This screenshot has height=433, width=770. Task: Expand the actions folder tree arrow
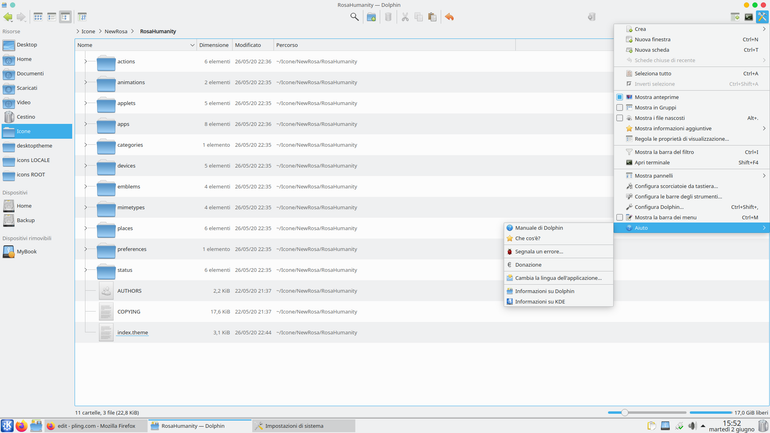coord(85,61)
